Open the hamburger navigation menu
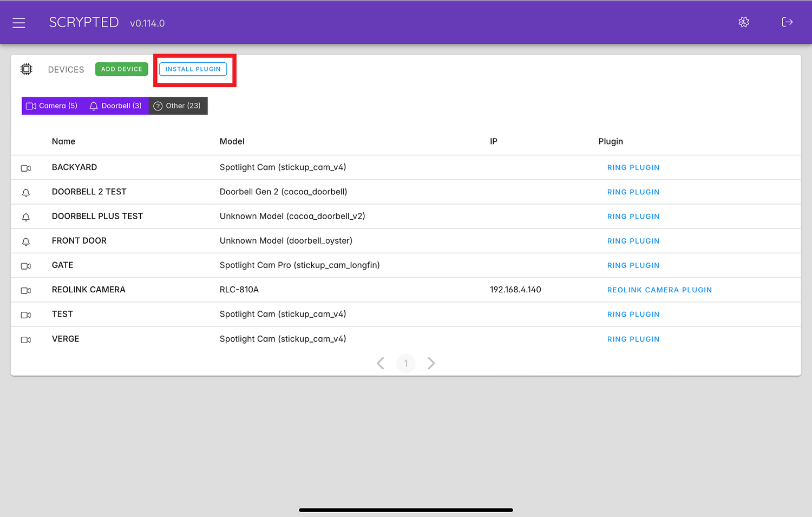Screen dimensions: 812x517 tap(19, 23)
